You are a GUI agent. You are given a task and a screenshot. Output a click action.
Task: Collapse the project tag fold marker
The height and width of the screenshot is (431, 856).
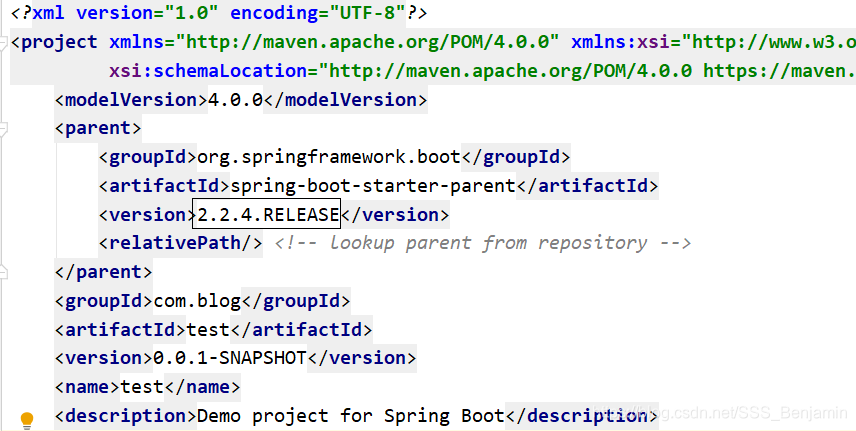click(3, 43)
